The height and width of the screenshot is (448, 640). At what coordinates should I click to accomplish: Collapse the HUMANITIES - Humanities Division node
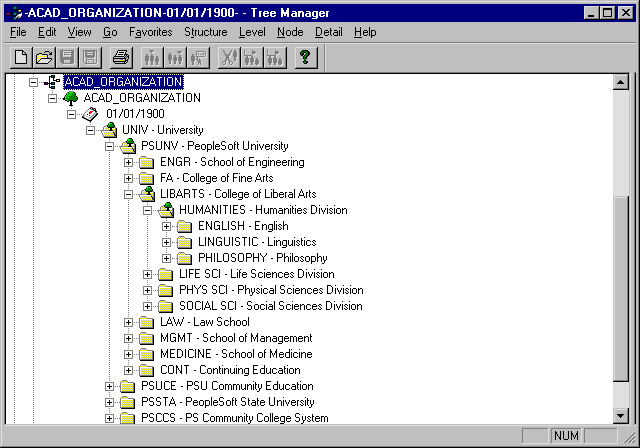tap(147, 211)
